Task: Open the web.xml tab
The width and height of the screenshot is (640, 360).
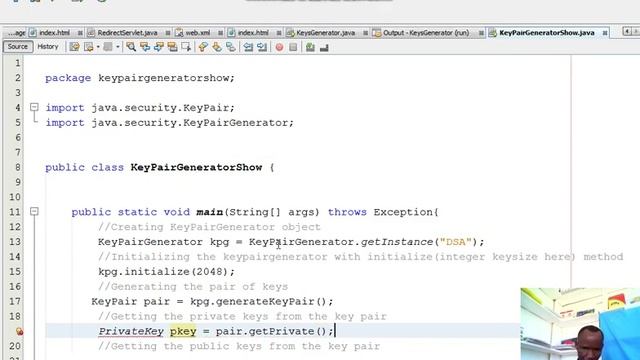Action: point(198,33)
